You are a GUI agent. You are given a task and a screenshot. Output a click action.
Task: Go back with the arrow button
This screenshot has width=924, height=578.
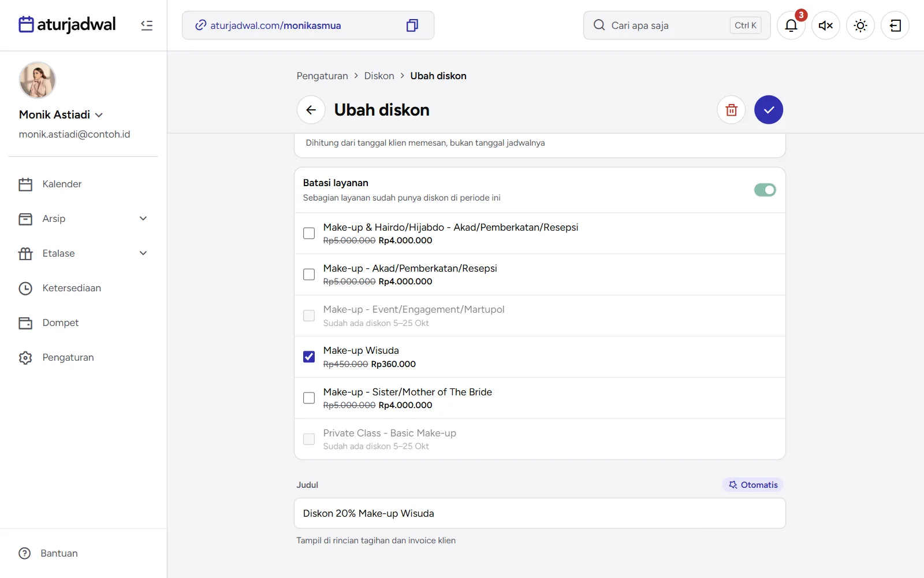pyautogui.click(x=311, y=110)
